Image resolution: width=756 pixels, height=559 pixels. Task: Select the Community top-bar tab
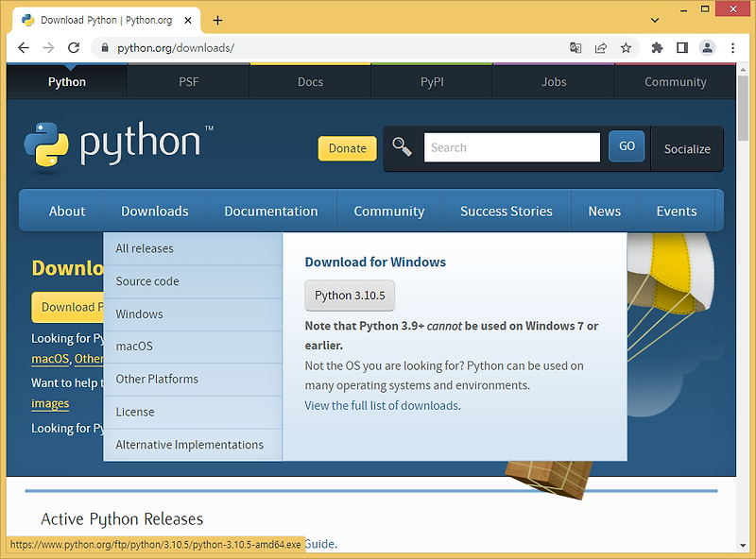[676, 82]
